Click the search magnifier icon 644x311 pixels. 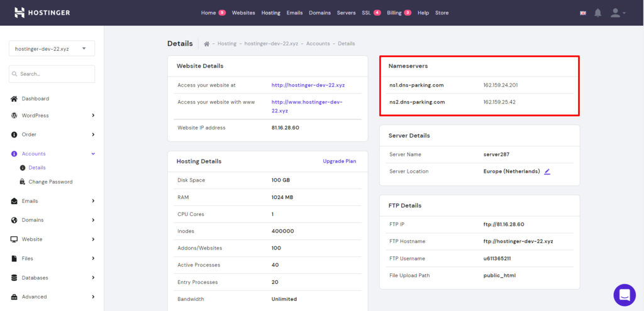coord(15,74)
